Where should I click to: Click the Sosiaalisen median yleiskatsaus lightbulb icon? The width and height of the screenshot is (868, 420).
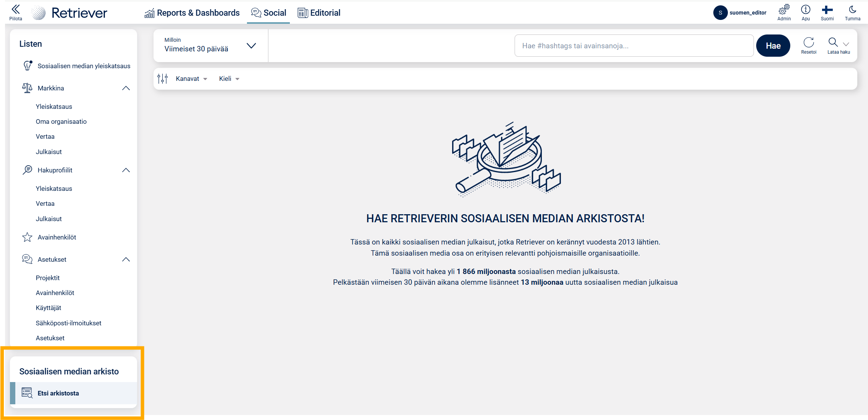point(28,66)
